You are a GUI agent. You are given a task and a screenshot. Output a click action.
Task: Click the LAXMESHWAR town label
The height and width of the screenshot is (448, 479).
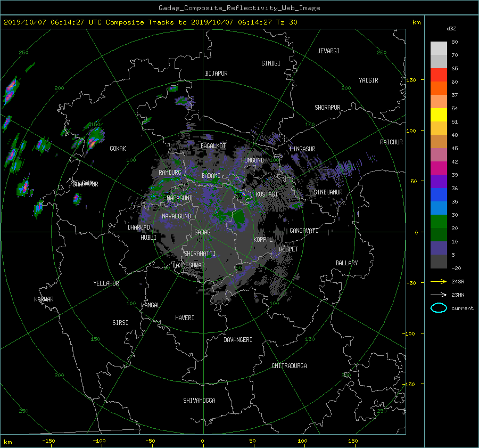188,265
